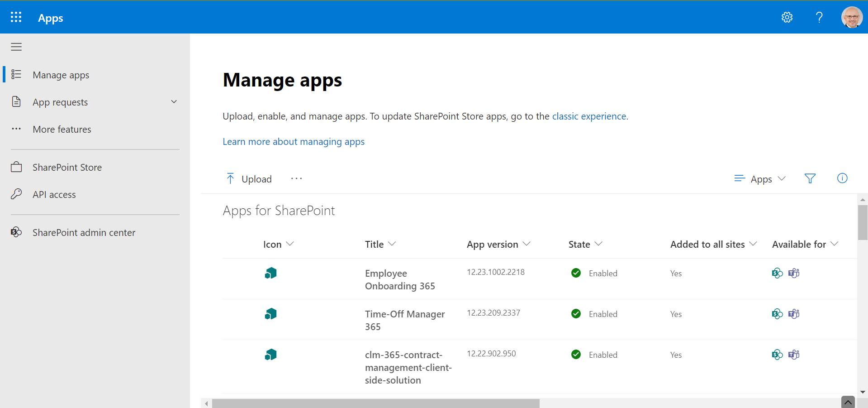Click the Apps for SharePoint heading
Viewport: 868px width, 408px height.
click(x=279, y=211)
